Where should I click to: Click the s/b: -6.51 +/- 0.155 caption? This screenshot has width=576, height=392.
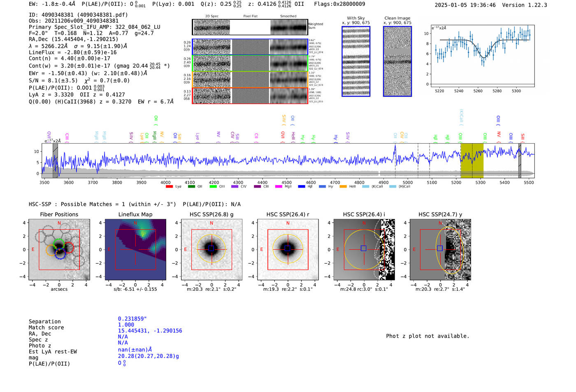click(135, 289)
